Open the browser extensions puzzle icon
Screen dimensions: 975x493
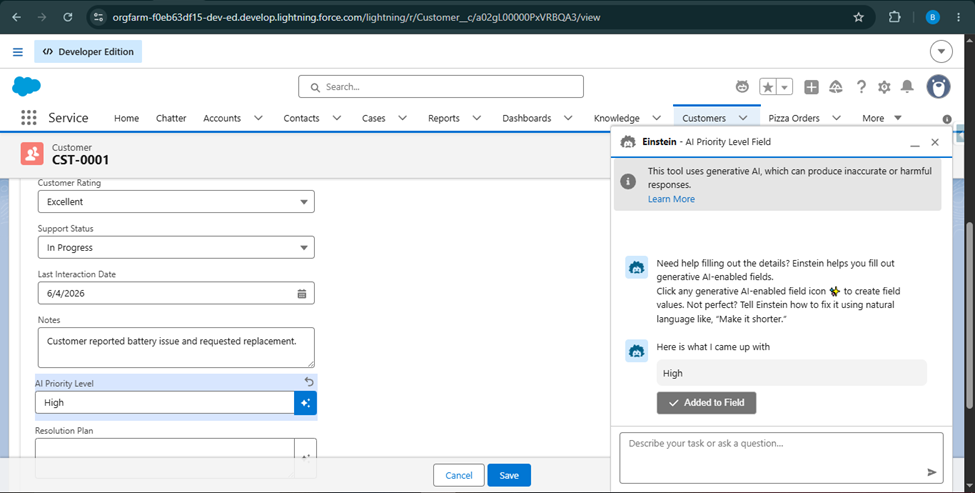(x=894, y=17)
